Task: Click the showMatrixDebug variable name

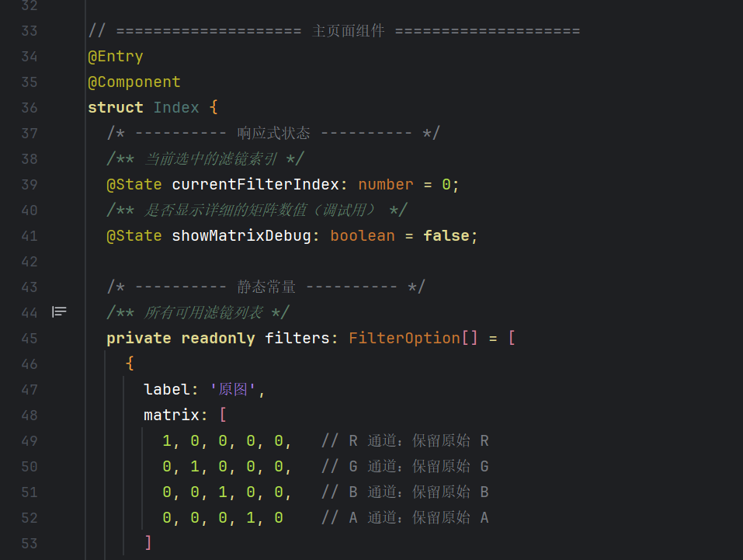Action: [241, 235]
